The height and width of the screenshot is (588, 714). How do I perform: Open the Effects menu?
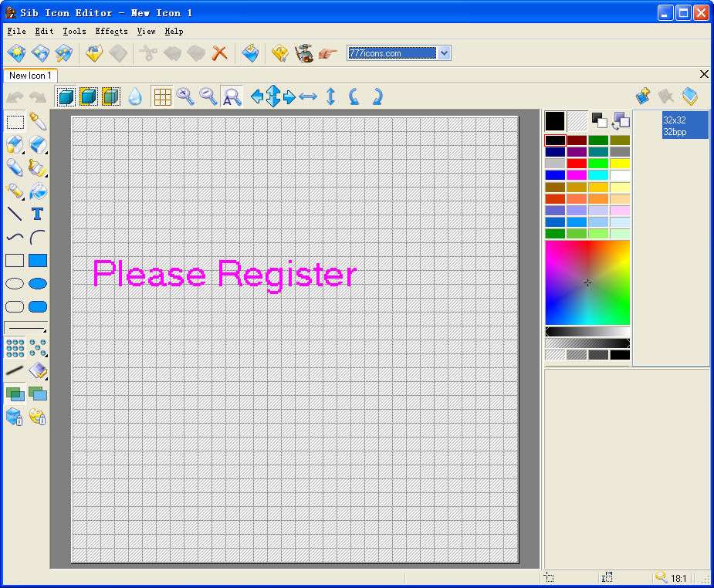pyautogui.click(x=111, y=31)
